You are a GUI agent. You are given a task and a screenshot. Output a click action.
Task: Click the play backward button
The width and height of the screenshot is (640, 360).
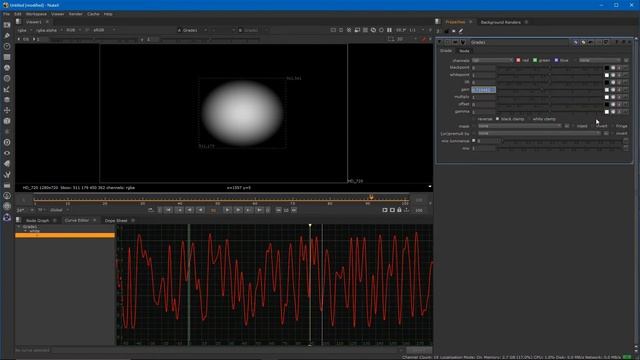point(200,210)
